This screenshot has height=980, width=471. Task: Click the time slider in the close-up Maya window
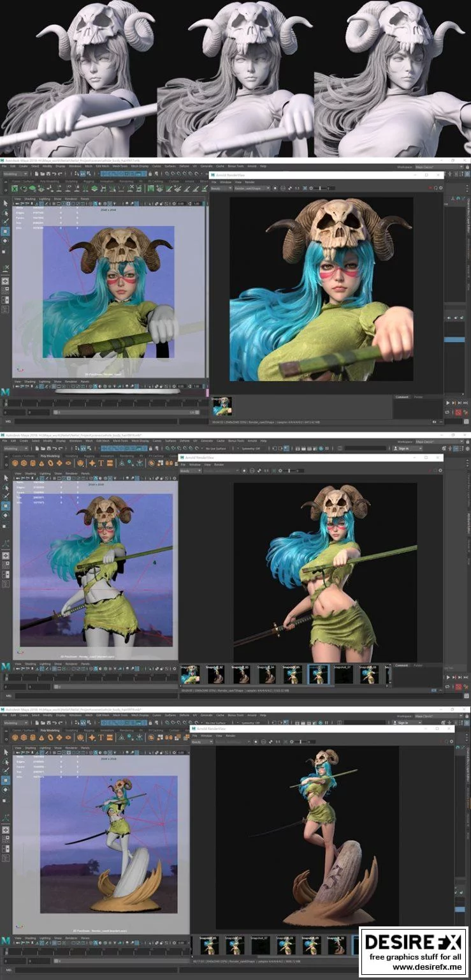tap(106, 403)
